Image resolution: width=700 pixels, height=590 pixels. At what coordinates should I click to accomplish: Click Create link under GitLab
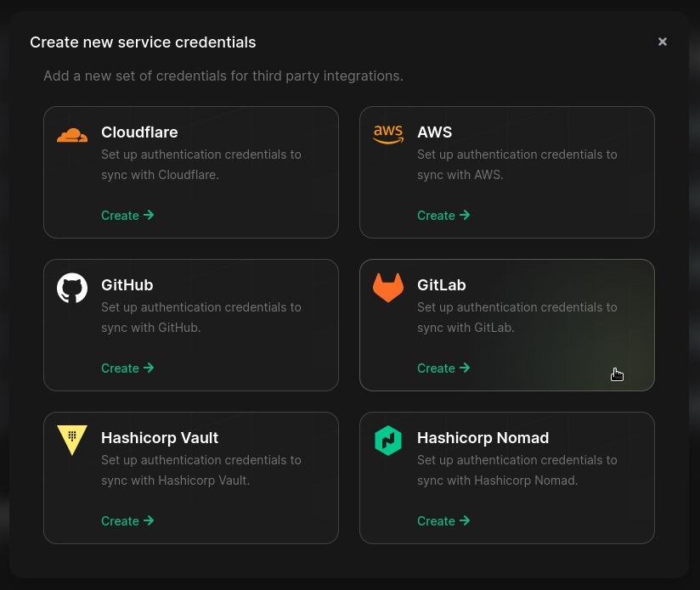coord(443,368)
